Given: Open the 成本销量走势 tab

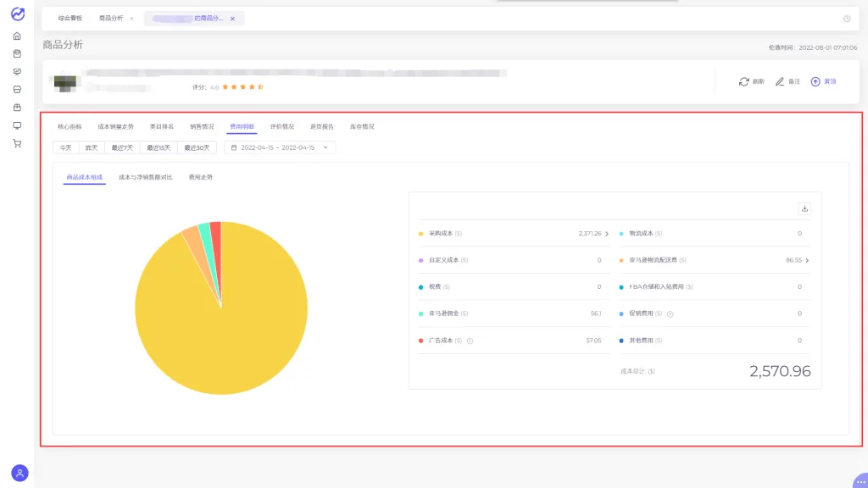Looking at the screenshot, I should [115, 127].
